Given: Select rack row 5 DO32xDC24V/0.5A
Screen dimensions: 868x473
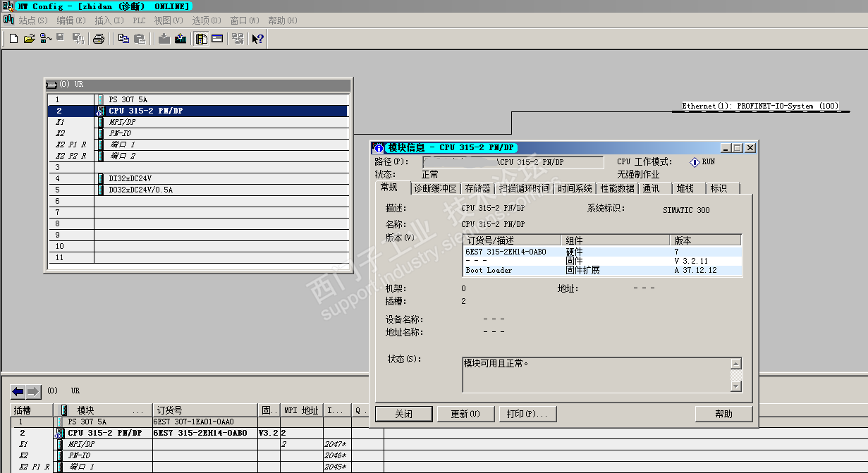Looking at the screenshot, I should click(x=198, y=190).
